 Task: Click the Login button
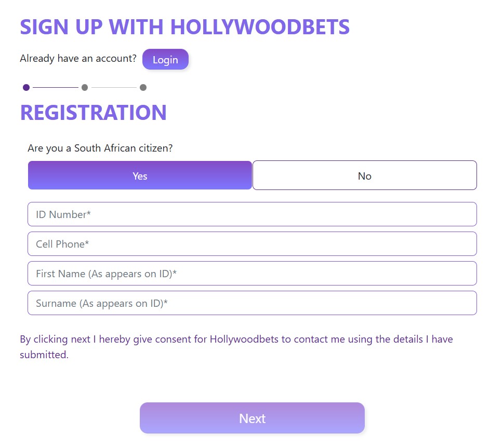165,59
